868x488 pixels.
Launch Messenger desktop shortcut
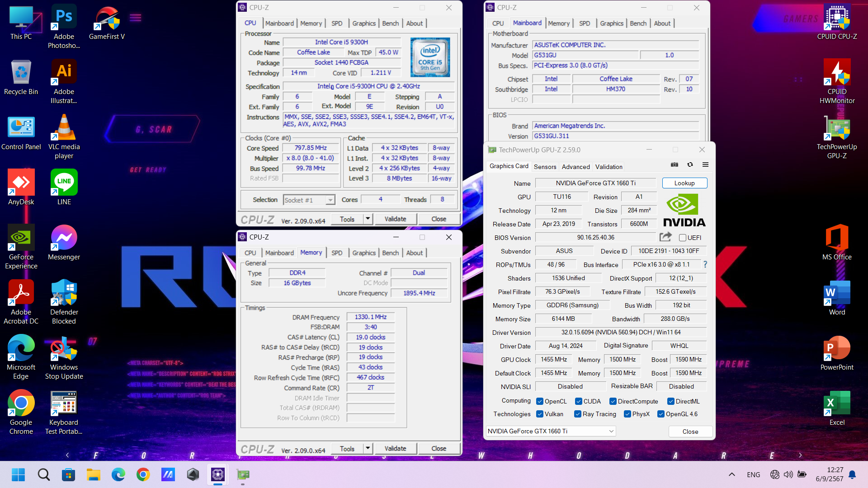(64, 243)
